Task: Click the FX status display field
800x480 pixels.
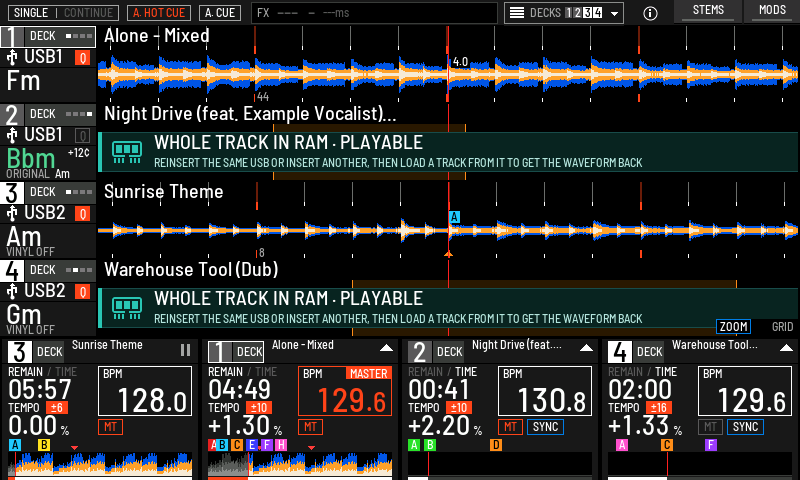Action: tap(374, 13)
